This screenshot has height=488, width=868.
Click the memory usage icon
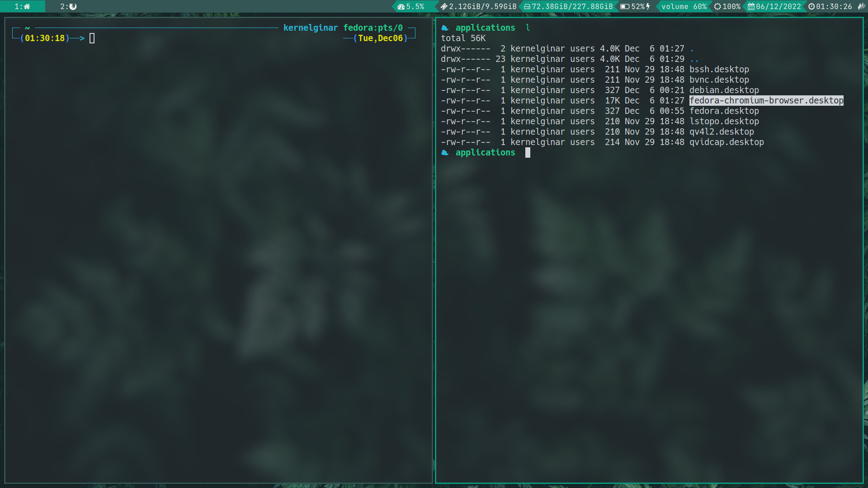pos(444,7)
